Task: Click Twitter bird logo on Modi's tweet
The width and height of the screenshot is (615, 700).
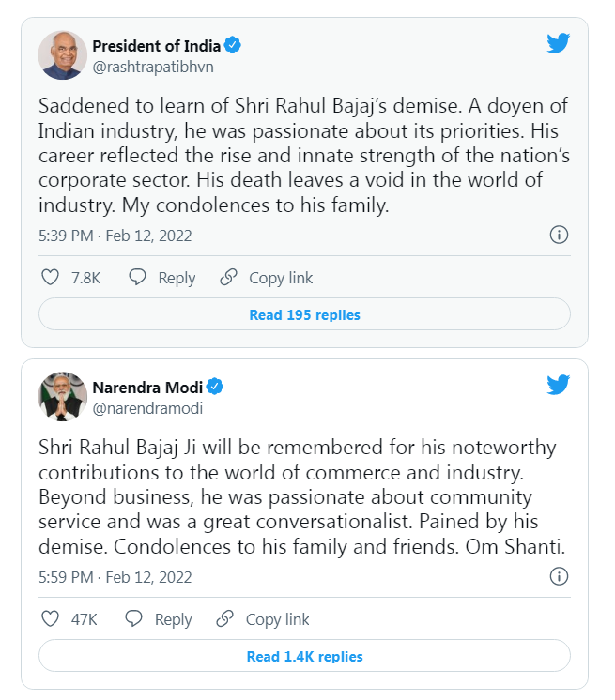Action: [x=558, y=385]
